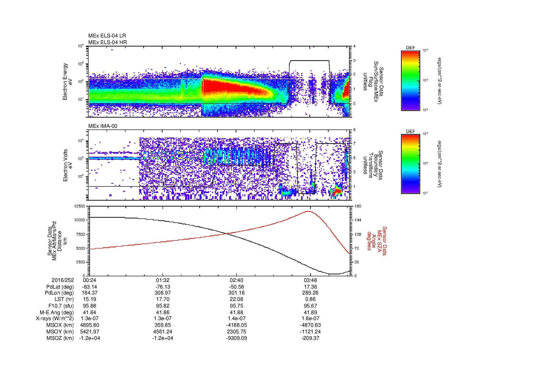Click the PdLon value 308.97
The image size is (555, 392).
(x=163, y=293)
